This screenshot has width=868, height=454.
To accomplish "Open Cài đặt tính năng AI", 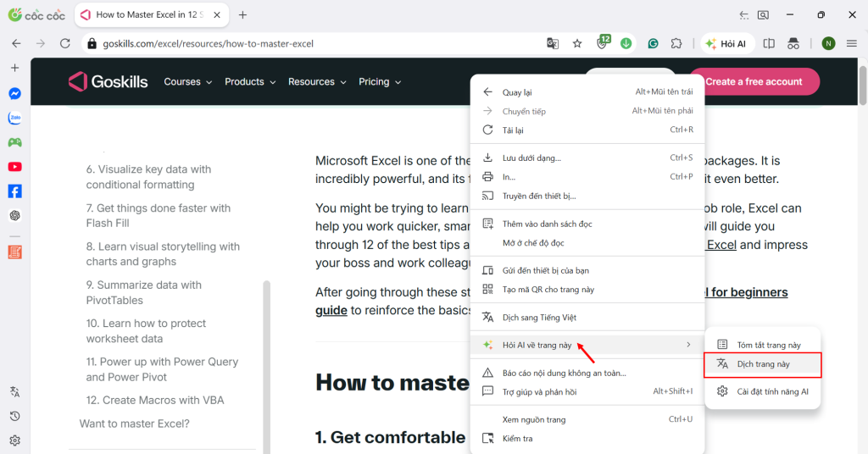I will [762, 391].
